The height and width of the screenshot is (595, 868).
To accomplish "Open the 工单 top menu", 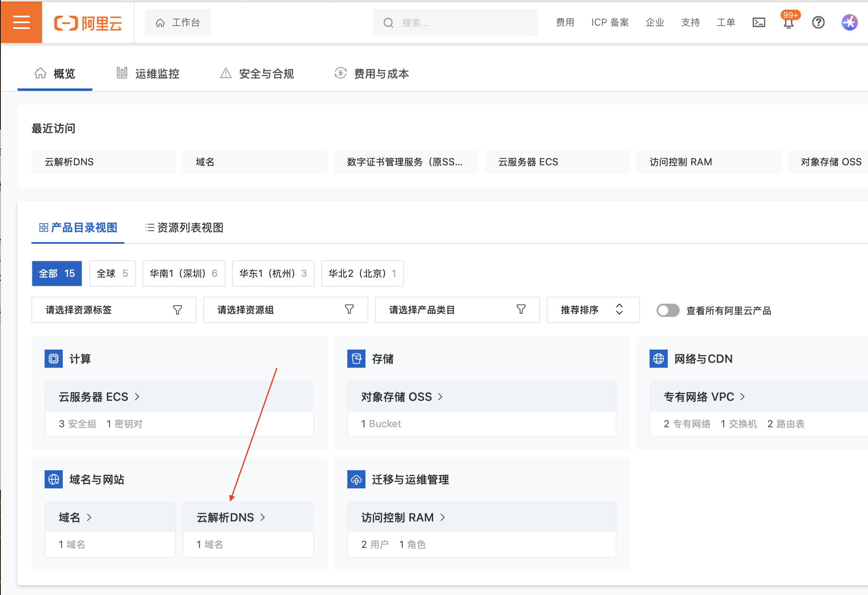I will coord(726,22).
